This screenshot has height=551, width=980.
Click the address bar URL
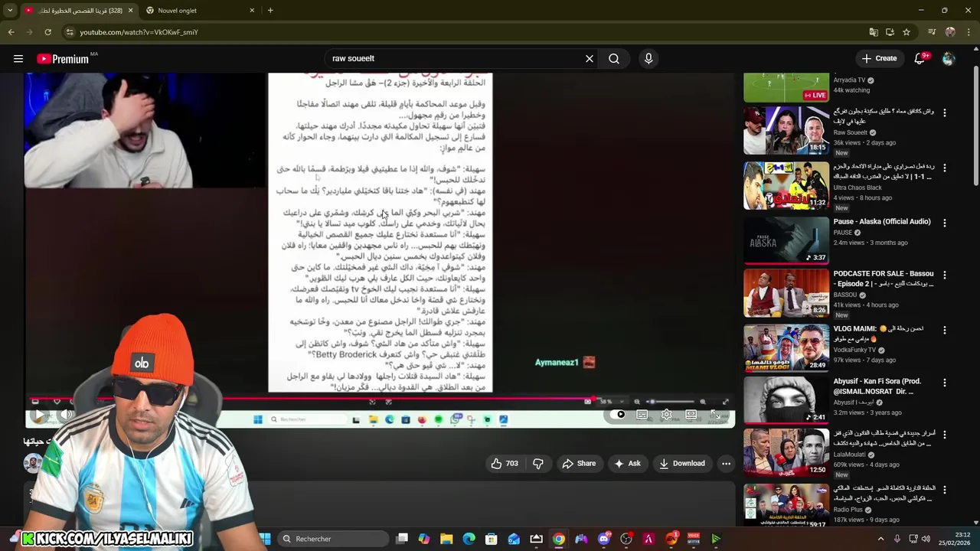click(139, 32)
